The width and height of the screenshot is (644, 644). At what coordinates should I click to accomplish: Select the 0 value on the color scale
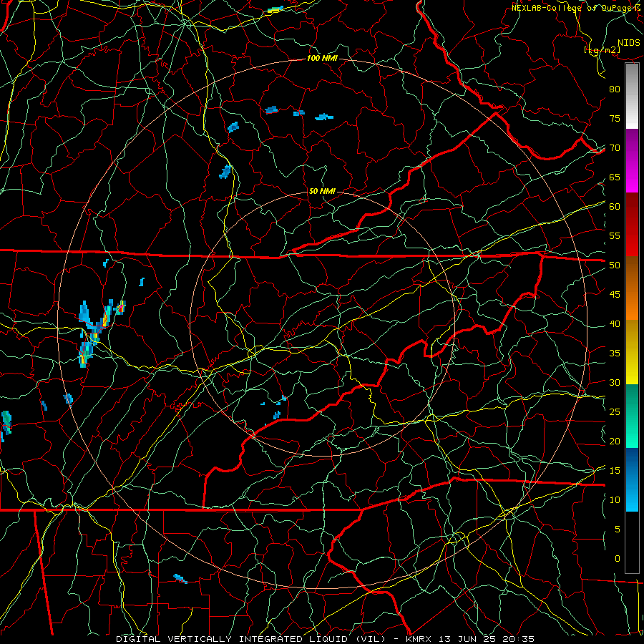618,559
